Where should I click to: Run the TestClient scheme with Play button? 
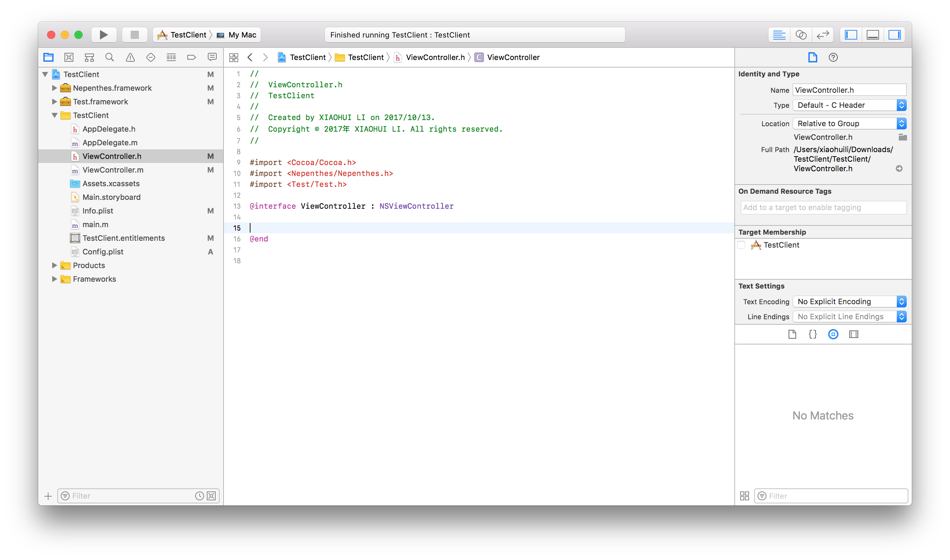[104, 35]
